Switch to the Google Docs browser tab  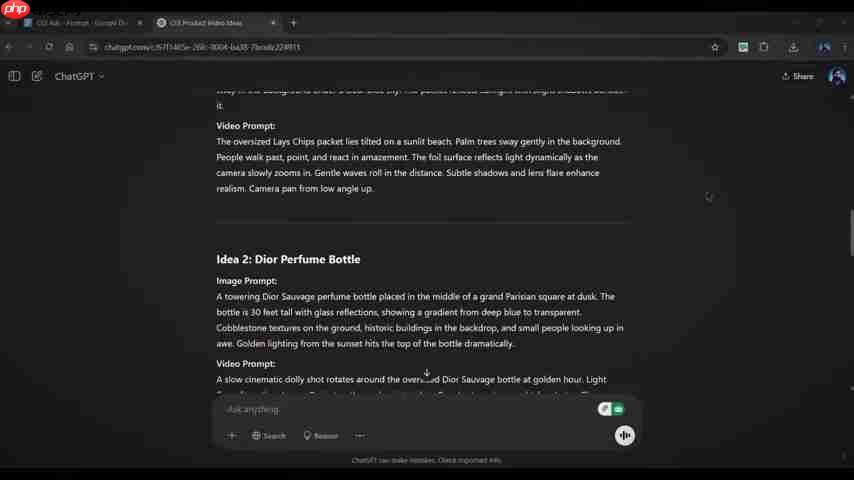pyautogui.click(x=82, y=23)
